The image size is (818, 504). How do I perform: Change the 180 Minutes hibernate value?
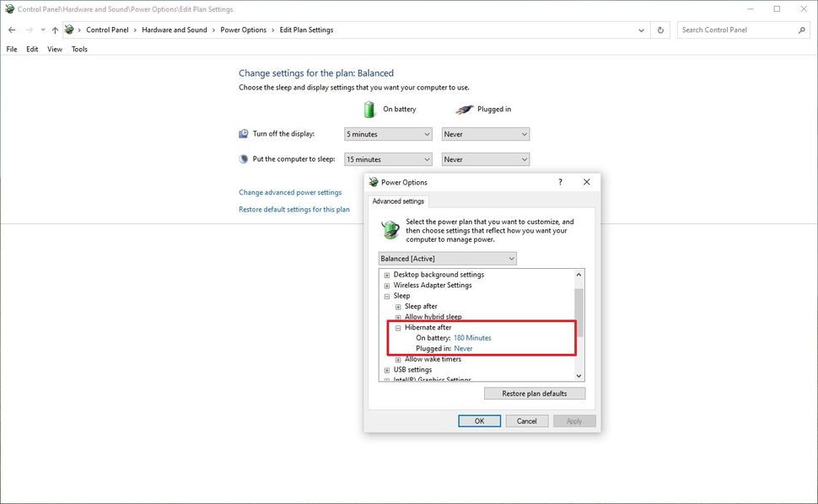(x=472, y=337)
